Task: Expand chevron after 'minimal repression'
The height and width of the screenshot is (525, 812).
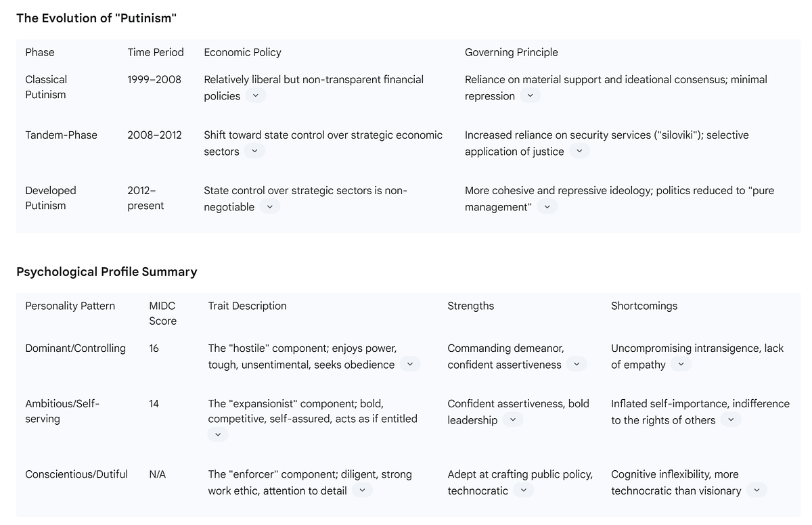Action: click(x=530, y=96)
